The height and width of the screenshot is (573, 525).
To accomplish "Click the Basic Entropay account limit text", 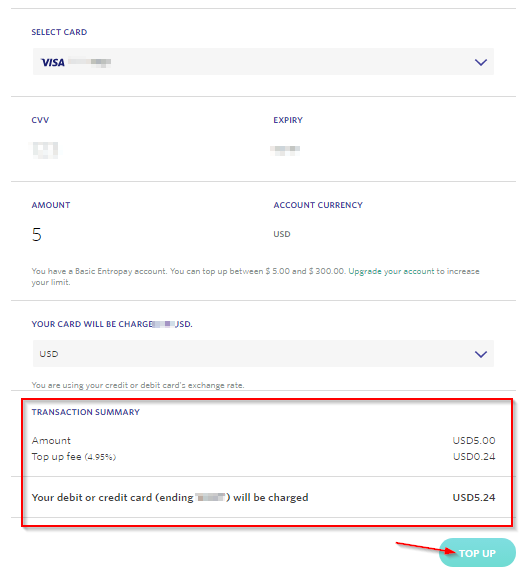I will pos(188,272).
